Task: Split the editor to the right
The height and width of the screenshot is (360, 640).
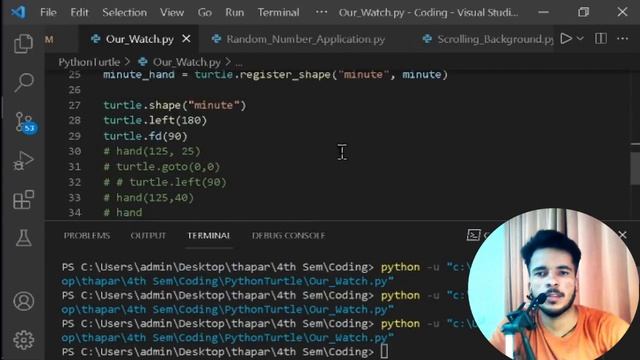Action: click(601, 39)
